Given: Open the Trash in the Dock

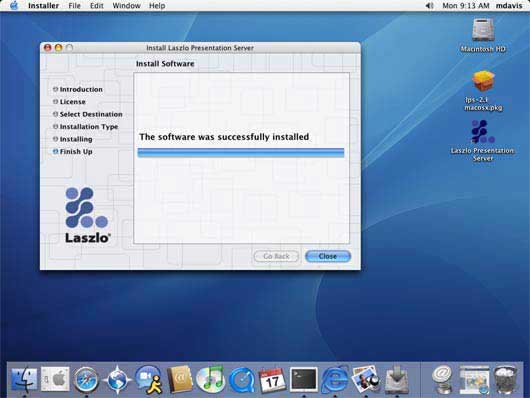Looking at the screenshot, I should (x=506, y=380).
